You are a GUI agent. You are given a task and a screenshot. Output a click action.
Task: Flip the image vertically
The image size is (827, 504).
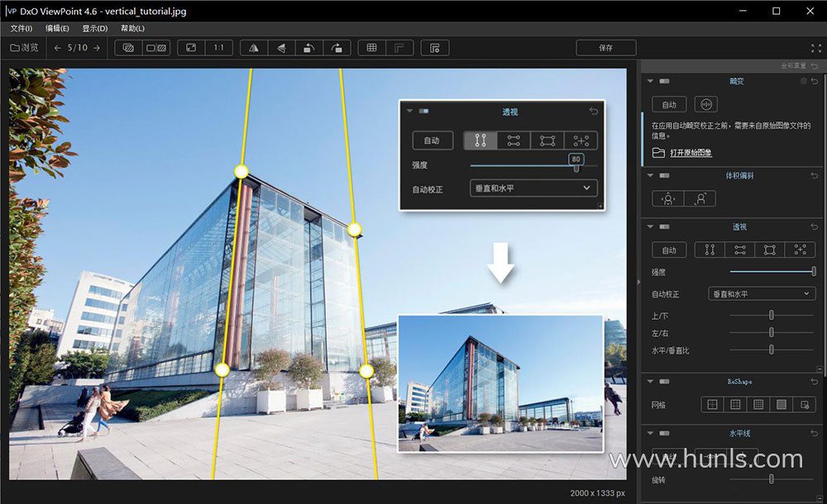point(281,48)
